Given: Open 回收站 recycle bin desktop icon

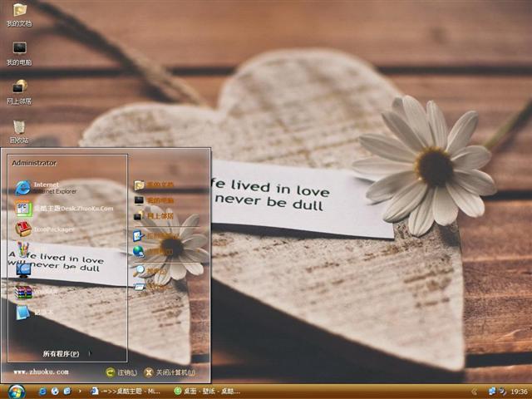Looking at the screenshot, I should click(x=19, y=131).
